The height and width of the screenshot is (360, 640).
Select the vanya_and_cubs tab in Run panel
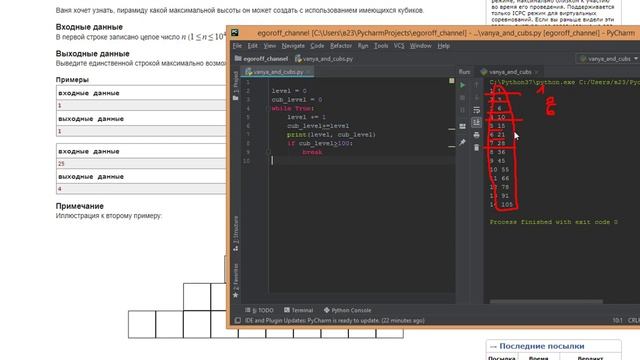tap(506, 72)
